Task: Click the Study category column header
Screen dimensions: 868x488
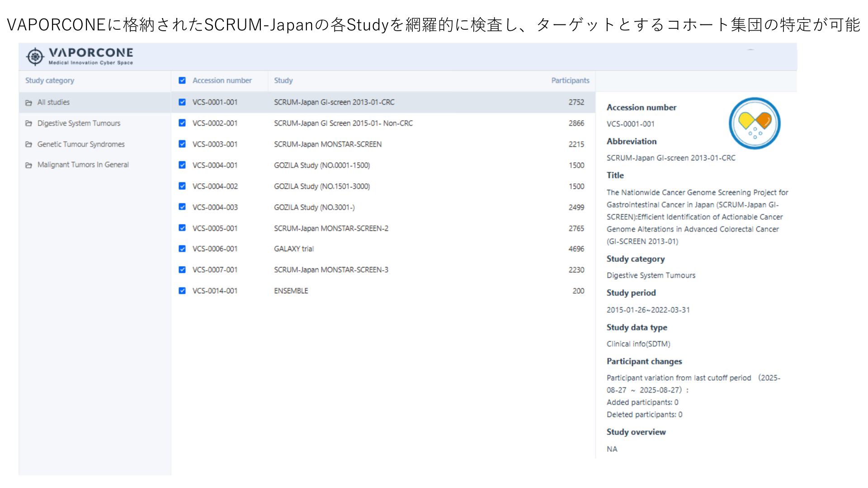Action: coord(50,80)
